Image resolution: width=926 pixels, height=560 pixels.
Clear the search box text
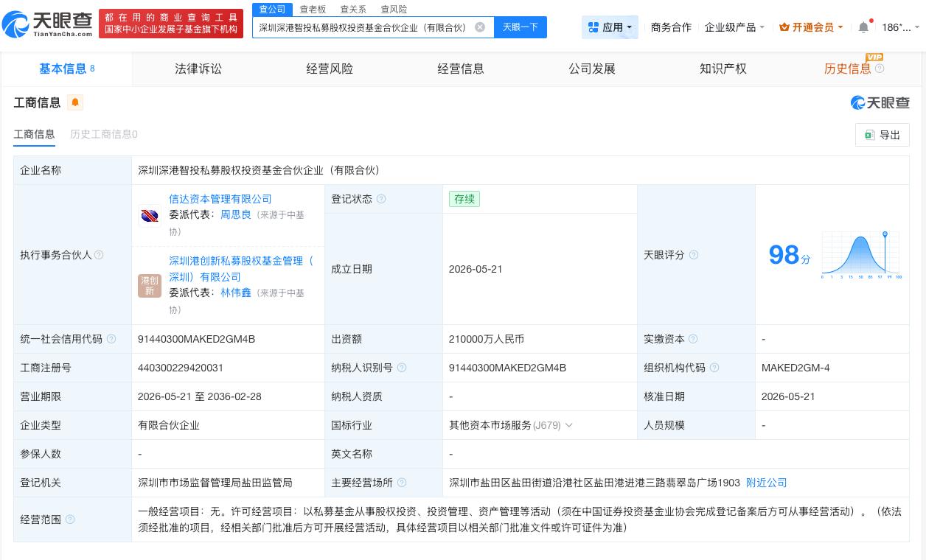point(480,27)
